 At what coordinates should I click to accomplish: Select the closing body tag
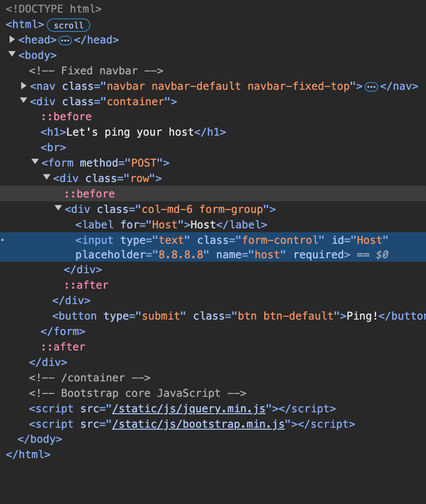[40, 439]
